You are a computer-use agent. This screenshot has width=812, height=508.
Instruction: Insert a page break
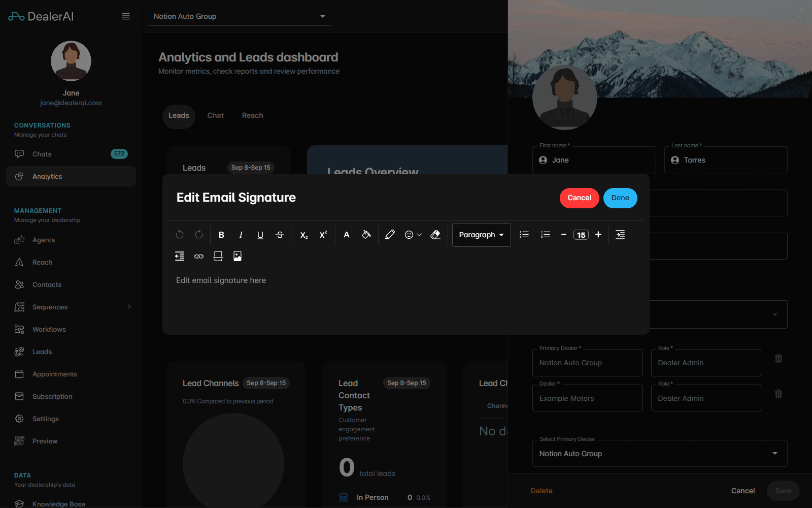[x=218, y=256]
